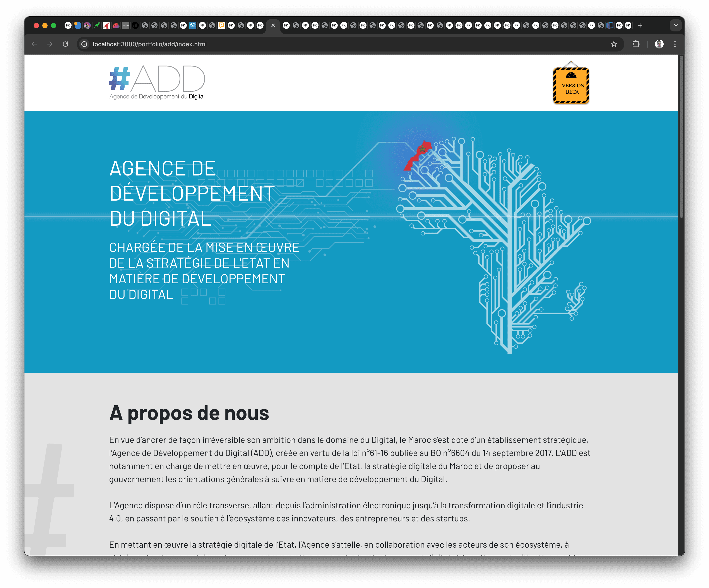Click the forward navigation arrow
Viewport: 709px width, 588px height.
(x=50, y=44)
